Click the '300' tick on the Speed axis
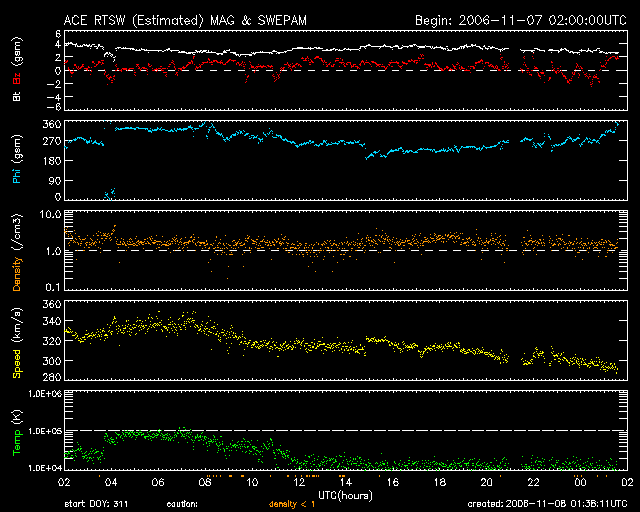Screen dimensions: 640x512 [x=52, y=361]
